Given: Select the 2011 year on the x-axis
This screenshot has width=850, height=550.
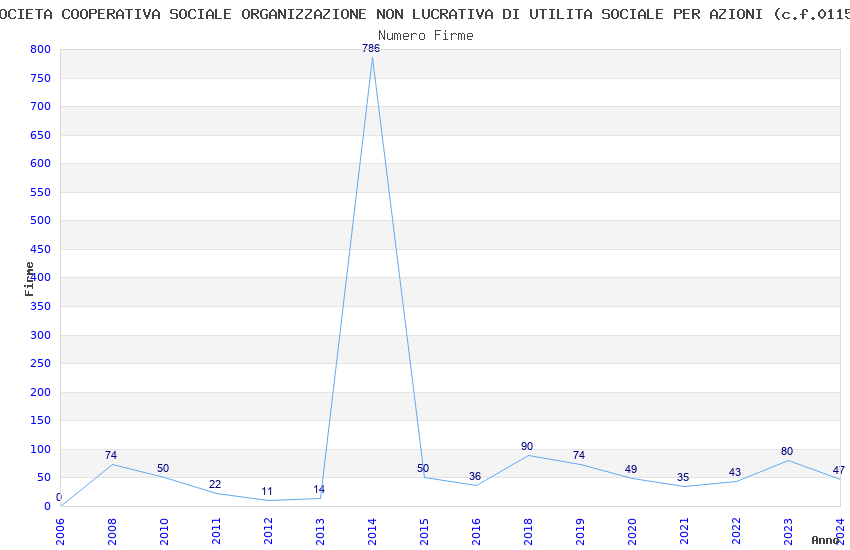Looking at the screenshot, I should click(x=216, y=532).
